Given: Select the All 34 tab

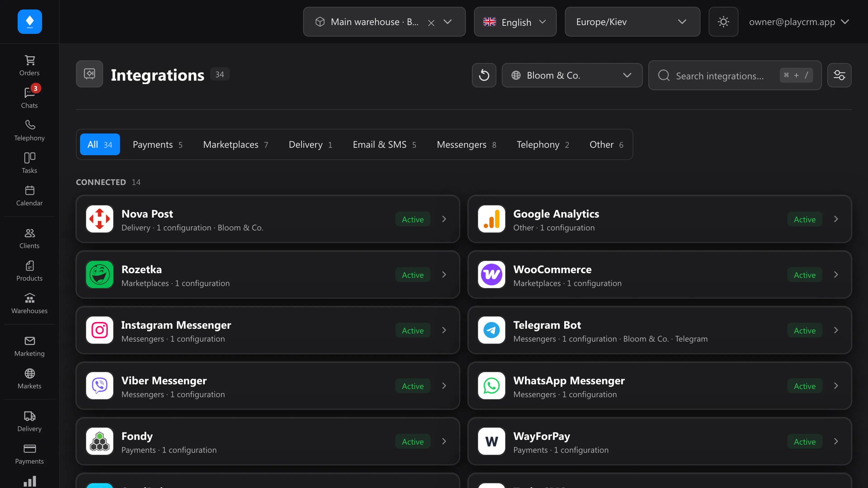Looking at the screenshot, I should coord(100,144).
